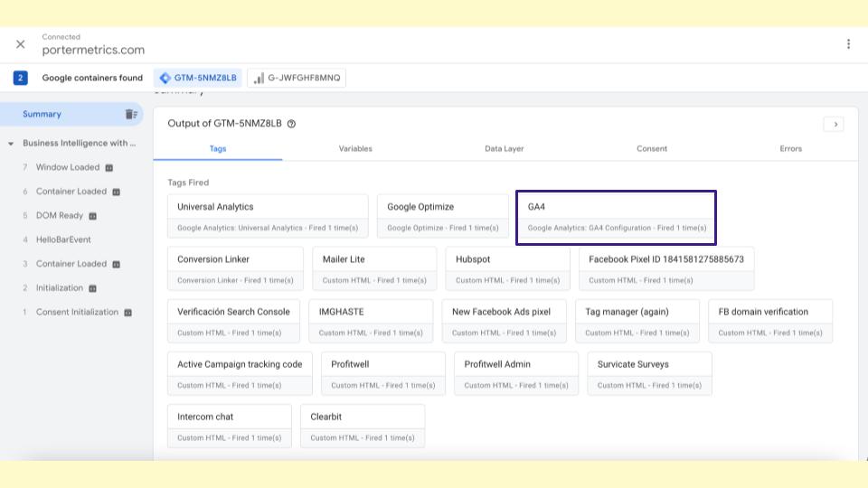Switch to the Consent tab
Viewport: 868px width, 488px height.
tap(652, 149)
